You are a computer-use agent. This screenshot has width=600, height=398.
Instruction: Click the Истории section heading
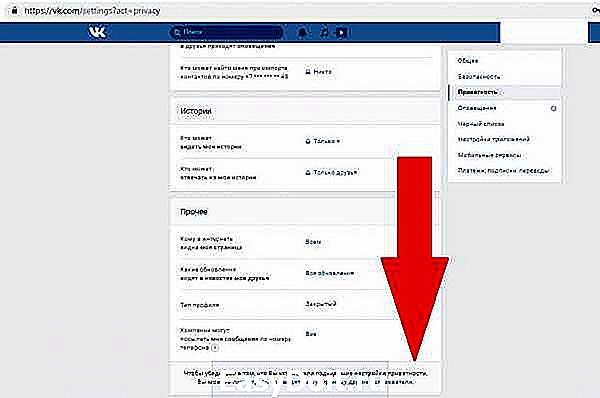pos(196,111)
